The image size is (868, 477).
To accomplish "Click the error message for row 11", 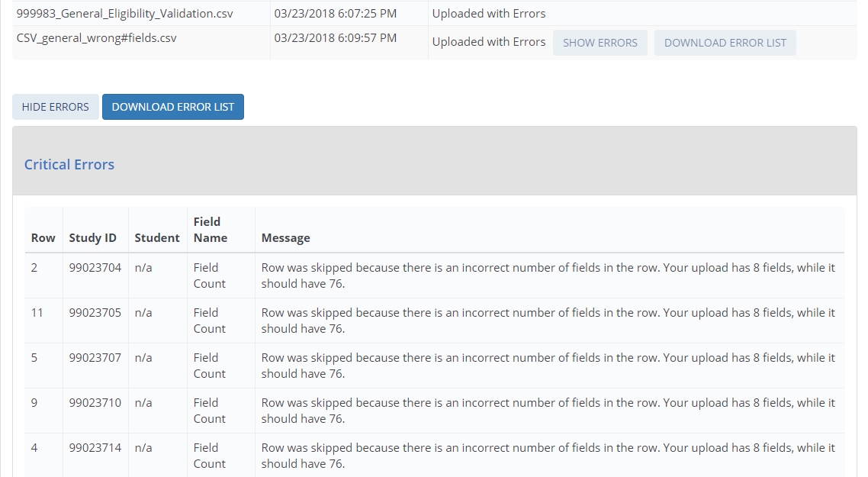I will [x=548, y=321].
